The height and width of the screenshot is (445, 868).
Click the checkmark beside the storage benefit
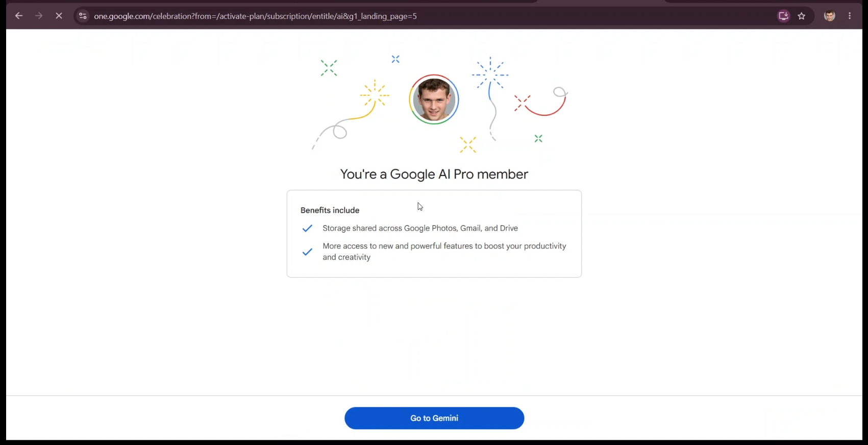(x=307, y=228)
